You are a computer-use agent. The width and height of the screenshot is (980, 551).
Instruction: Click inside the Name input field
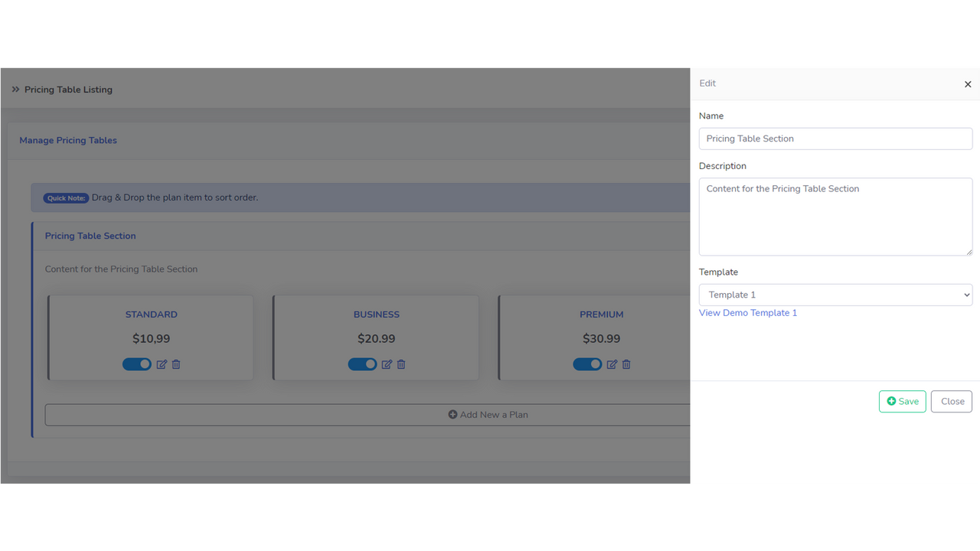(835, 139)
